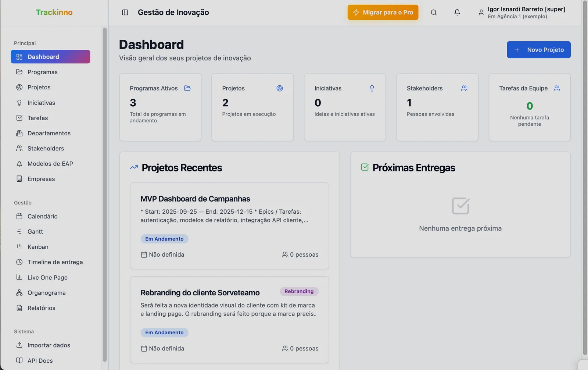
Task: Open API Docs
Action: [50, 360]
